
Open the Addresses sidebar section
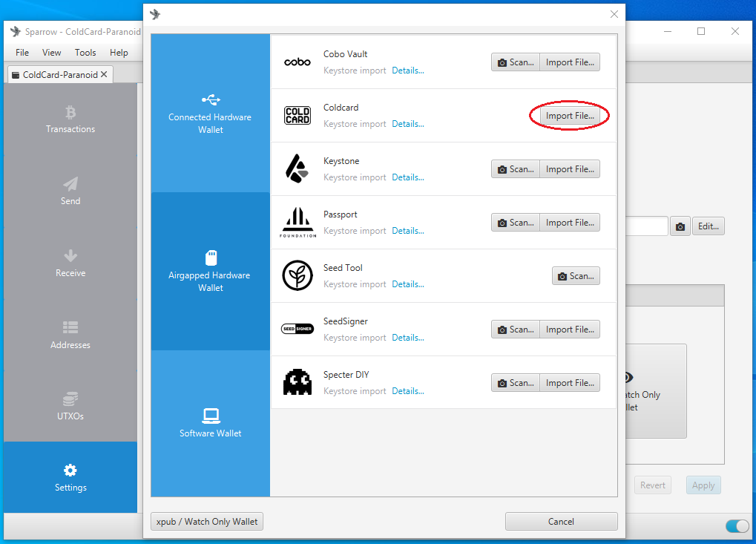(70, 335)
